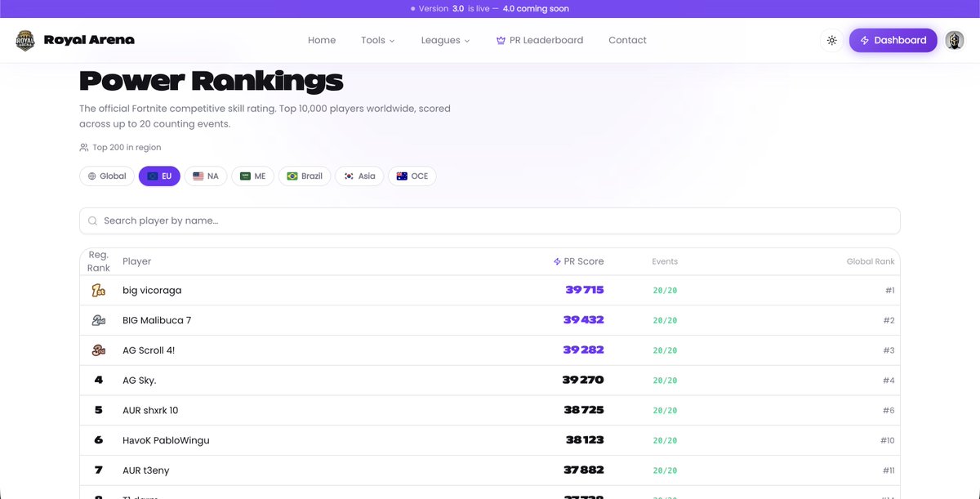980x499 pixels.
Task: Click PR score 38 725
Action: click(584, 410)
